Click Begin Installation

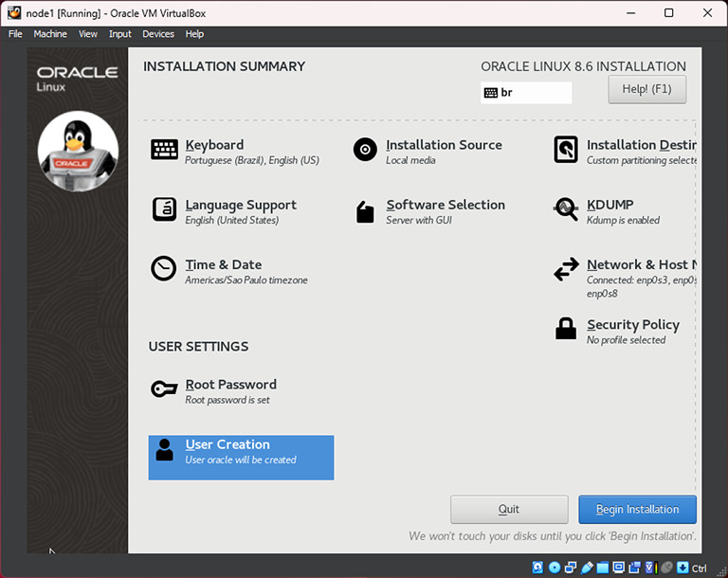[637, 509]
